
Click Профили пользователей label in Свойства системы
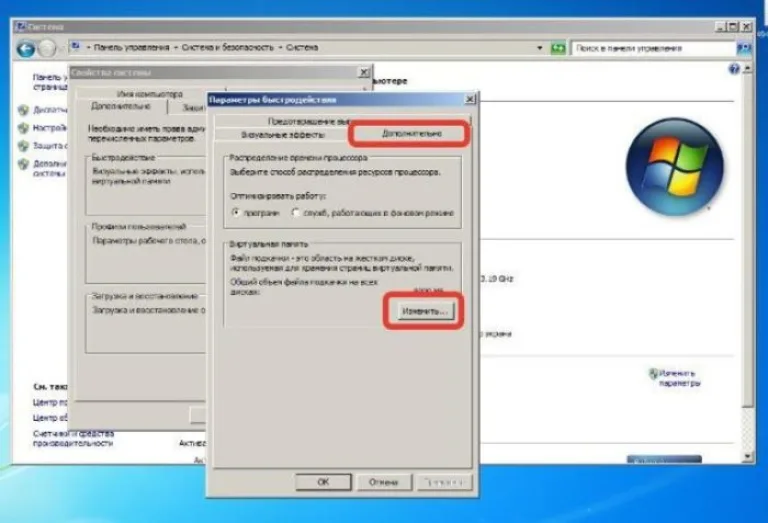139,226
